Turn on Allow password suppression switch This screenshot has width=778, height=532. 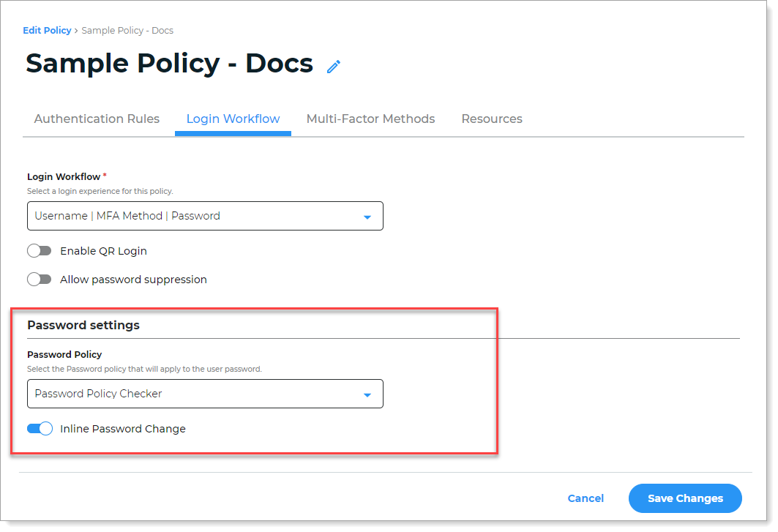(40, 280)
